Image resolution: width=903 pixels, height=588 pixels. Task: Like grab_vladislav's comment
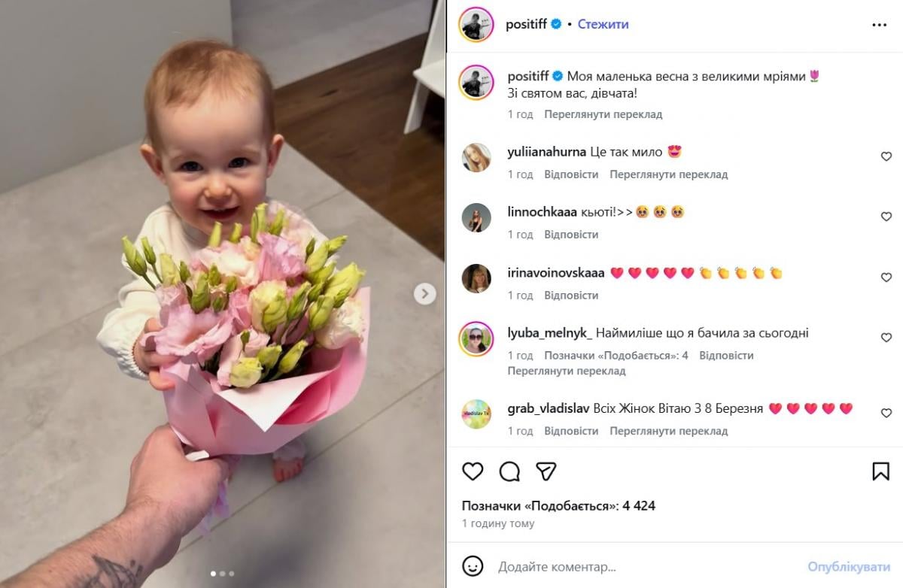click(886, 413)
